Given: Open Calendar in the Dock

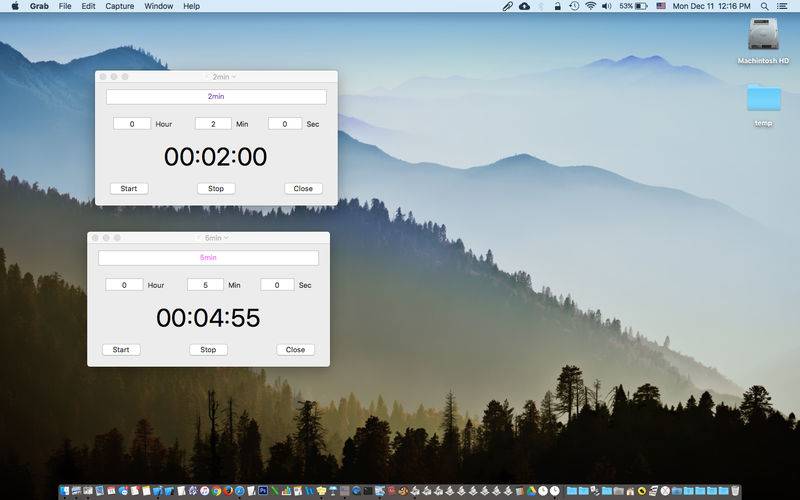Looking at the screenshot, I should (x=111, y=491).
